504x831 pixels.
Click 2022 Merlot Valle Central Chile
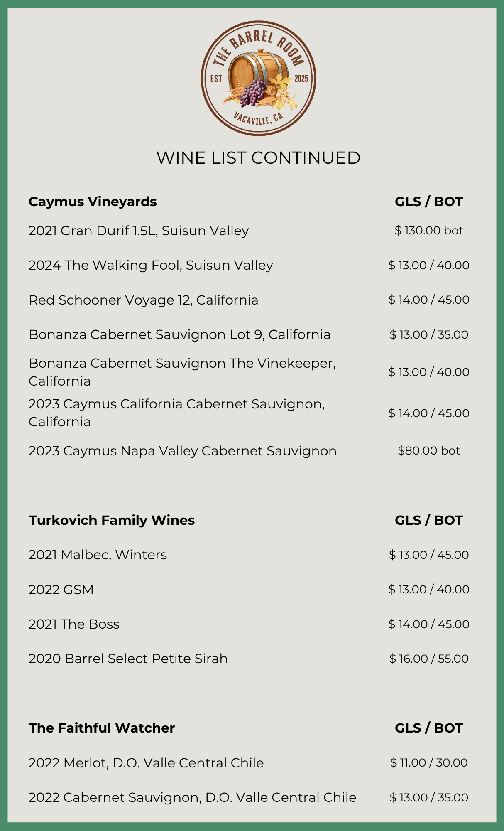coord(146,763)
